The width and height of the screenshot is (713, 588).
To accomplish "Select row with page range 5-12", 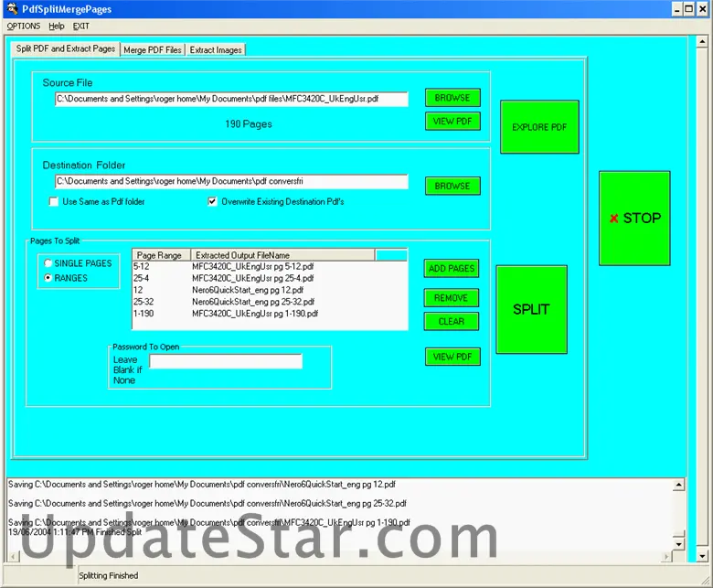I will (x=270, y=266).
